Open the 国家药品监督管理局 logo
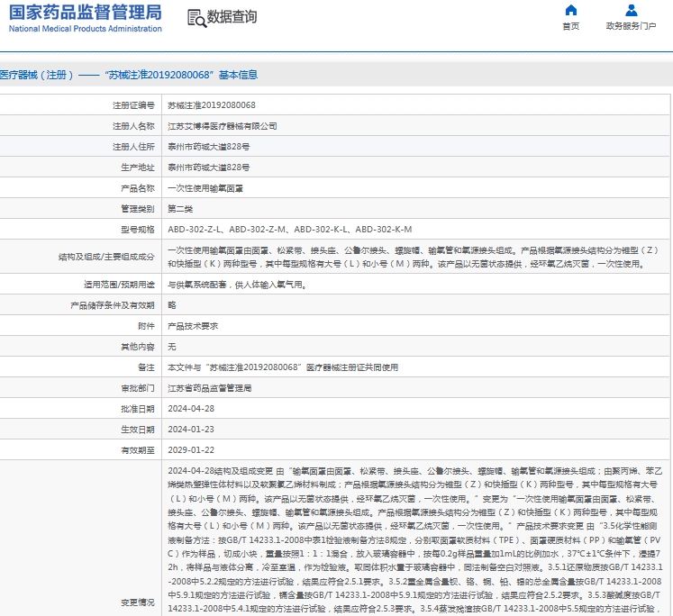The image size is (673, 616). 85,18
